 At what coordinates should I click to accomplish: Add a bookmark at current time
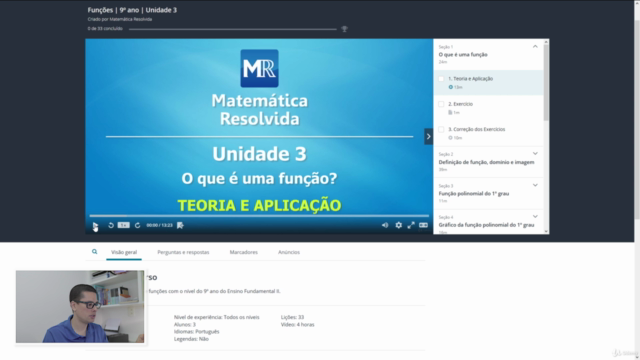pos(180,225)
